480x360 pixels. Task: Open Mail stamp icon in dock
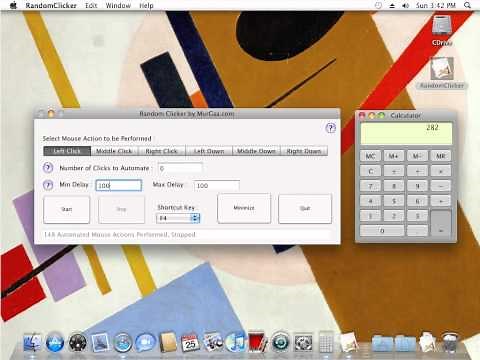[x=100, y=343]
